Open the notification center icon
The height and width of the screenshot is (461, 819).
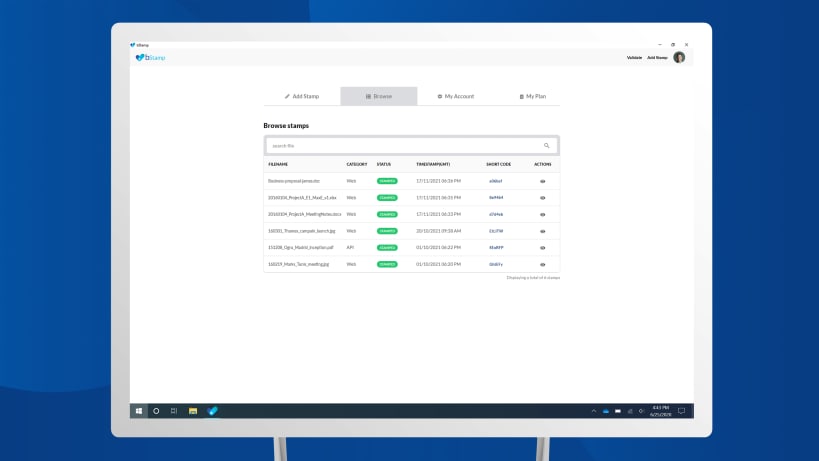(x=682, y=411)
